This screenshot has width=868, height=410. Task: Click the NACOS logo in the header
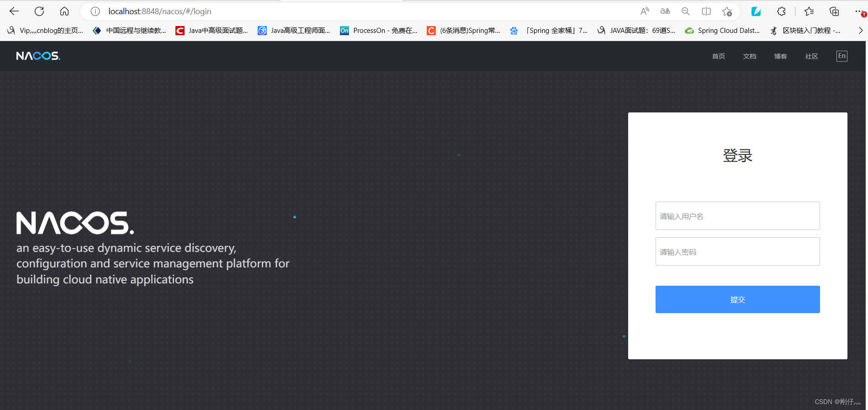[38, 56]
